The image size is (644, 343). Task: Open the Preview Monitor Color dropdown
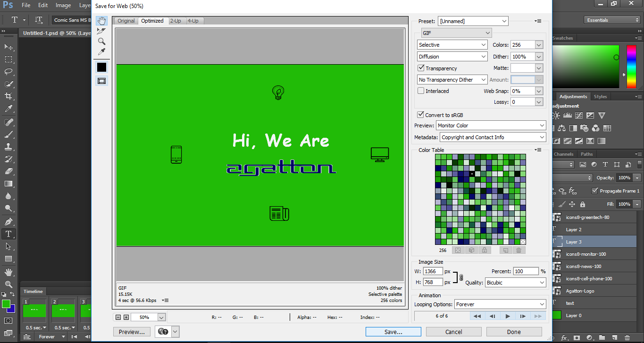(x=491, y=125)
